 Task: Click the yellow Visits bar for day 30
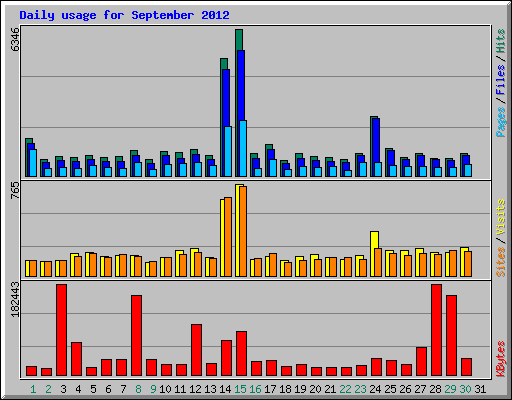pyautogui.click(x=463, y=262)
